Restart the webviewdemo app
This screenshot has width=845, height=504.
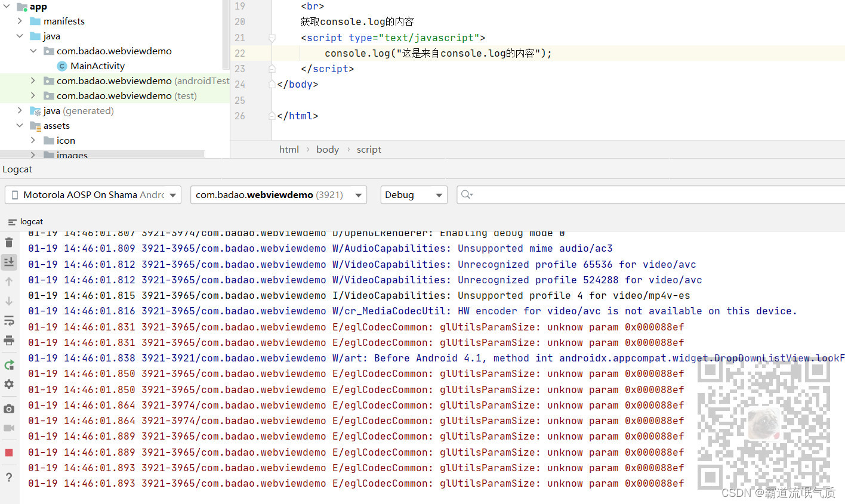(x=8, y=364)
